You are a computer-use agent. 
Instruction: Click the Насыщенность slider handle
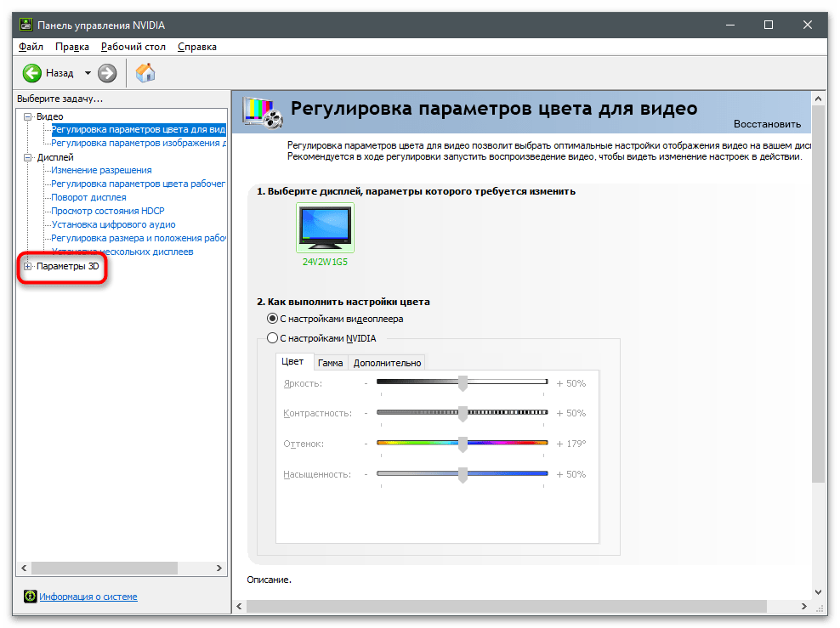463,474
